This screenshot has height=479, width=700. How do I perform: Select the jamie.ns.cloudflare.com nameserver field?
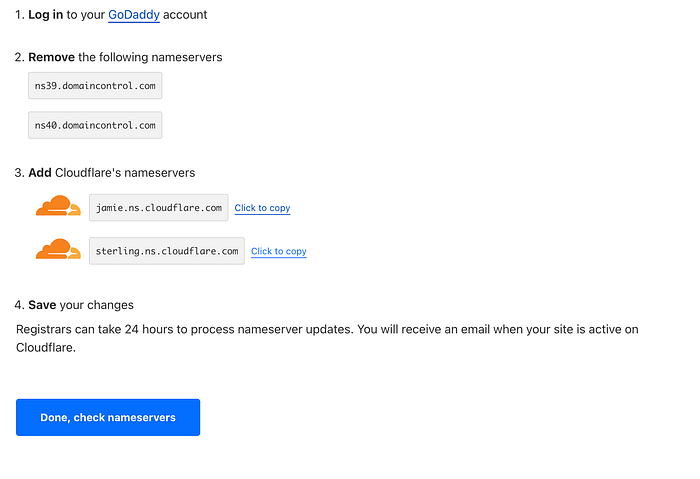(158, 208)
